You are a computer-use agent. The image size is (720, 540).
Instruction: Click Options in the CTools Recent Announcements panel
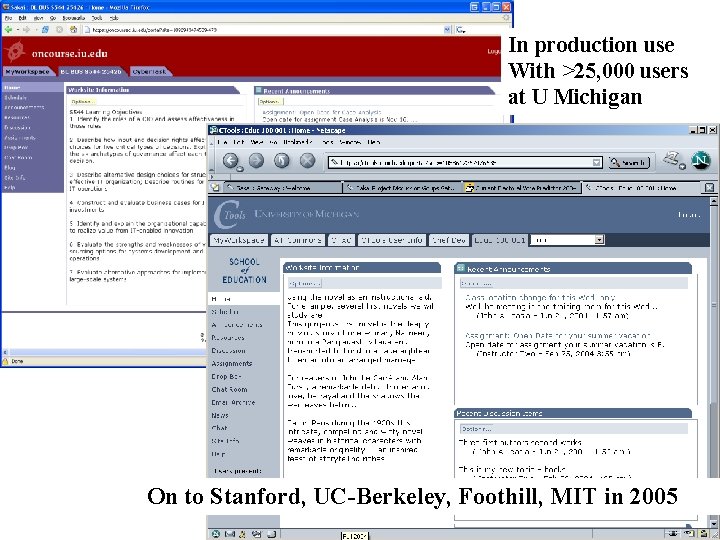(x=477, y=283)
